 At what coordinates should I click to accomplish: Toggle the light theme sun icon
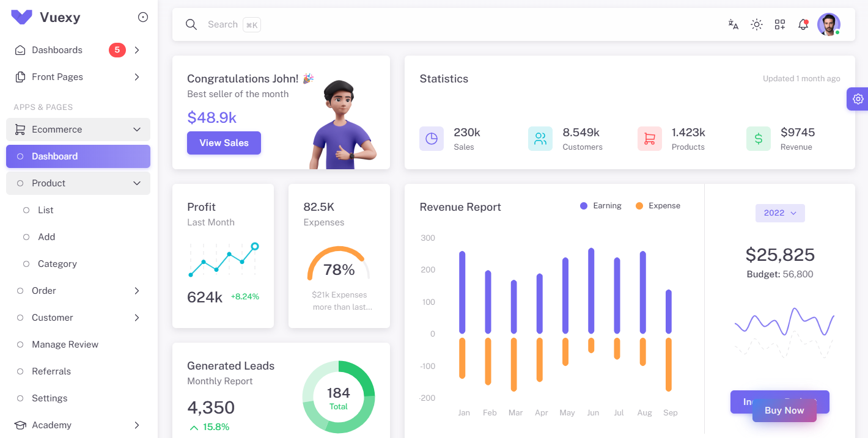[x=756, y=24]
